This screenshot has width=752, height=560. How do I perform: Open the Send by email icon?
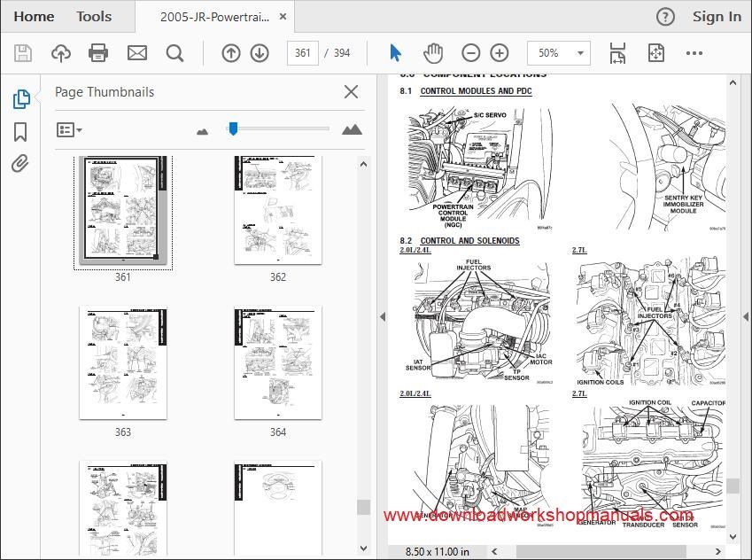(x=136, y=53)
